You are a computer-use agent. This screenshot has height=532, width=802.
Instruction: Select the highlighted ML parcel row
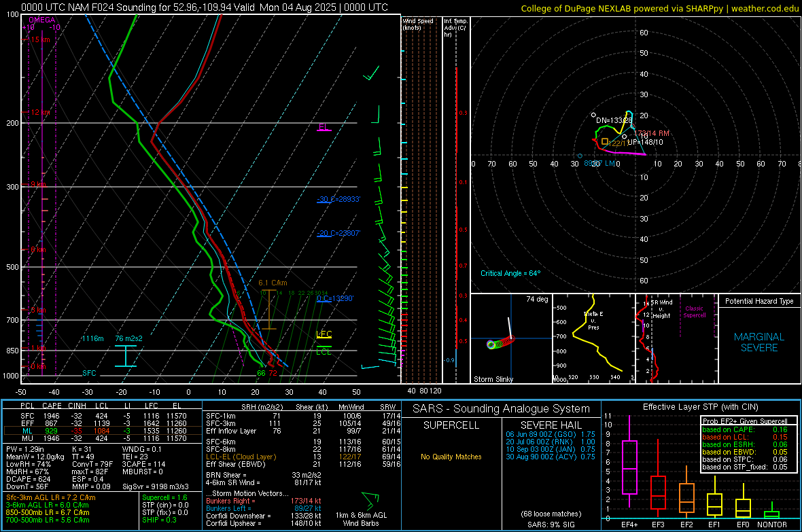coord(103,431)
